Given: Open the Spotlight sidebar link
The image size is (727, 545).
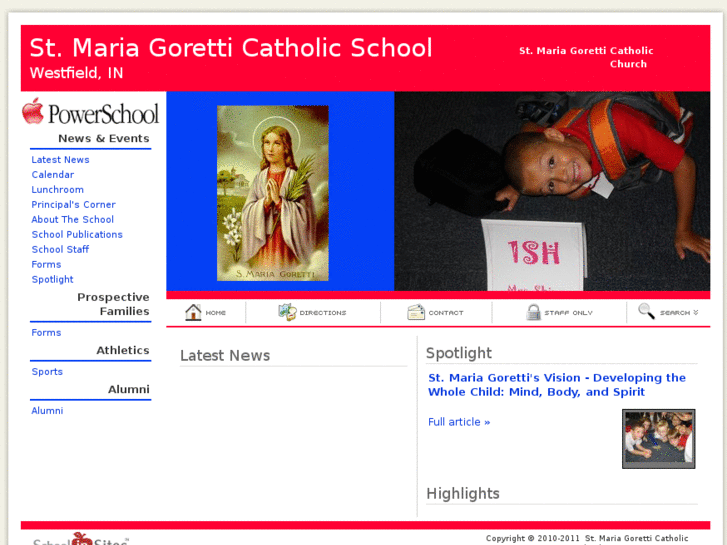Looking at the screenshot, I should 52,279.
